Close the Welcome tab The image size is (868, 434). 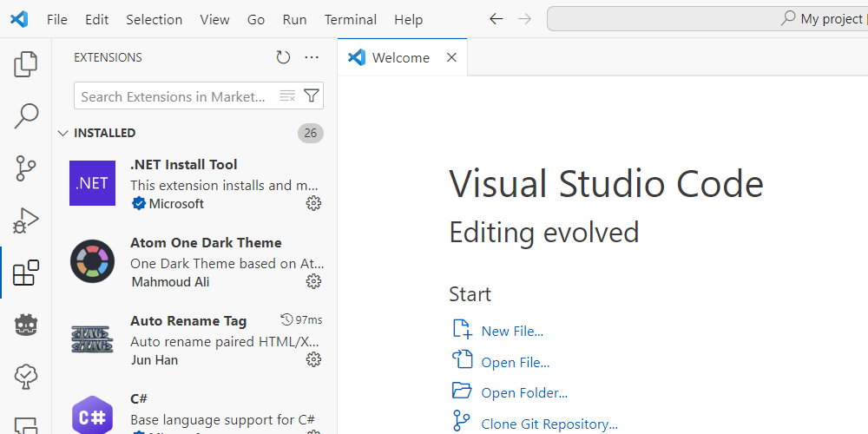click(x=451, y=57)
